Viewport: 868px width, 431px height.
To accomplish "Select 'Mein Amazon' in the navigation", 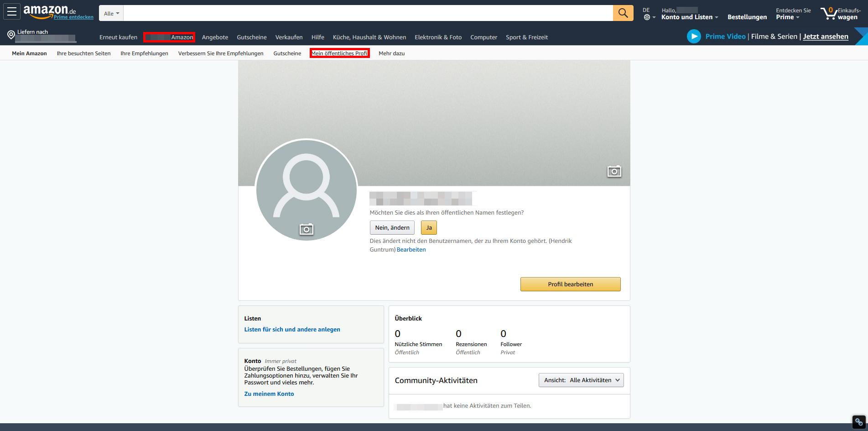I will click(x=29, y=53).
